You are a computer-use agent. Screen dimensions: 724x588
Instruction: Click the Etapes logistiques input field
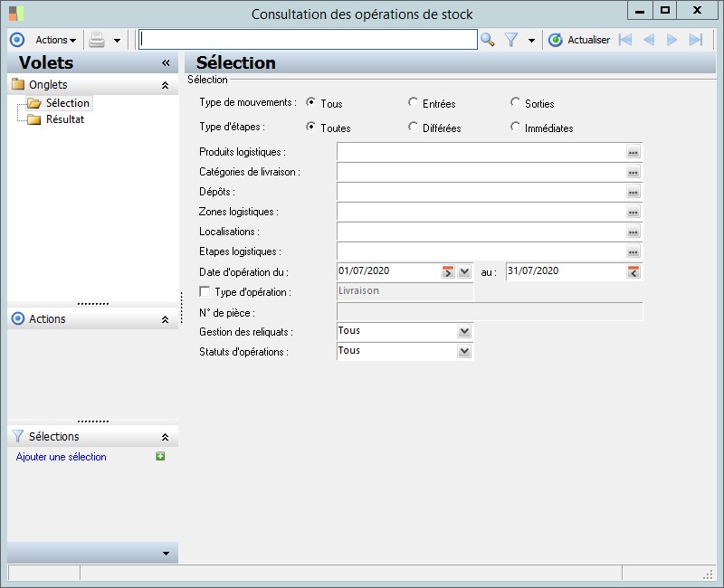(481, 251)
